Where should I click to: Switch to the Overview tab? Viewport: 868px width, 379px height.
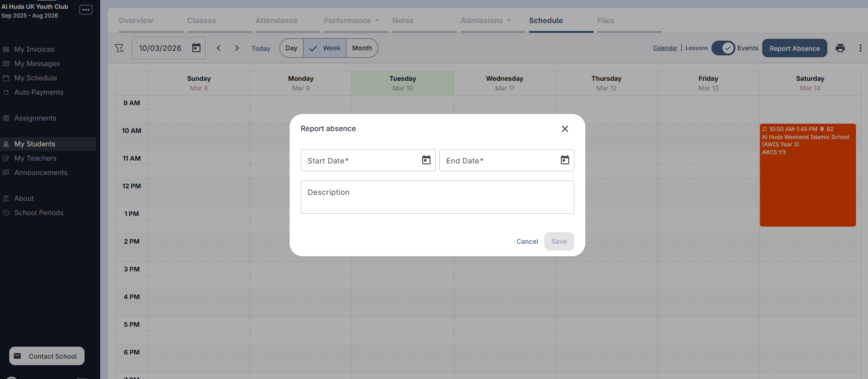tap(136, 21)
